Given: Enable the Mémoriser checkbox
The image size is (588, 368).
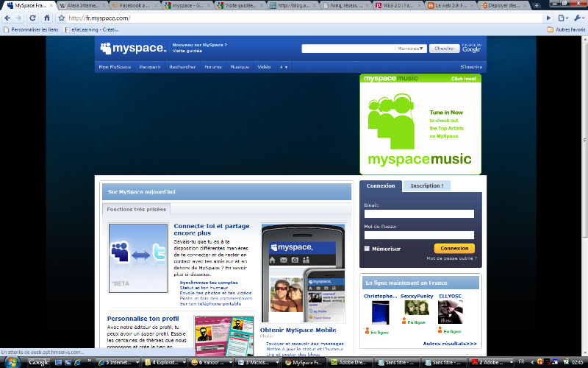Looking at the screenshot, I should (367, 249).
